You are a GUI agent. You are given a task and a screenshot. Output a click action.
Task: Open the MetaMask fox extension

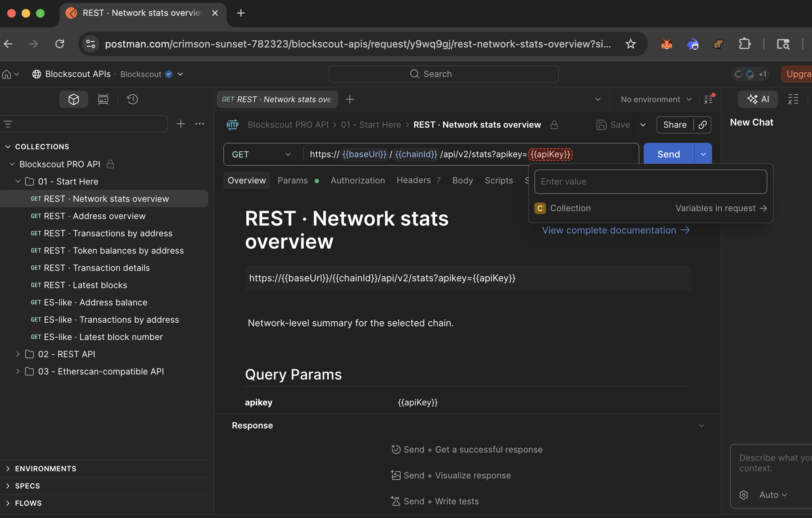tap(666, 44)
